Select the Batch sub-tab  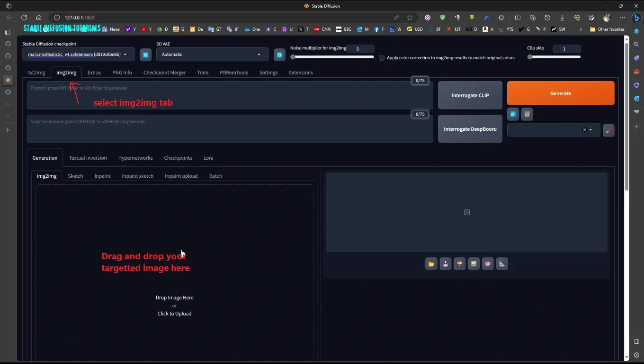pyautogui.click(x=215, y=176)
